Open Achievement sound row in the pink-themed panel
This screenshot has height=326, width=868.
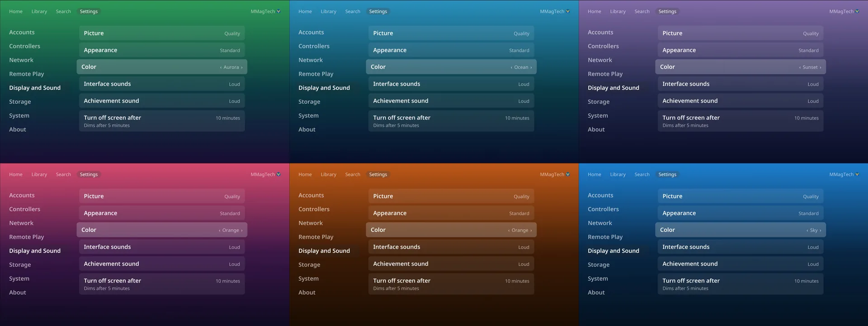tap(162, 264)
